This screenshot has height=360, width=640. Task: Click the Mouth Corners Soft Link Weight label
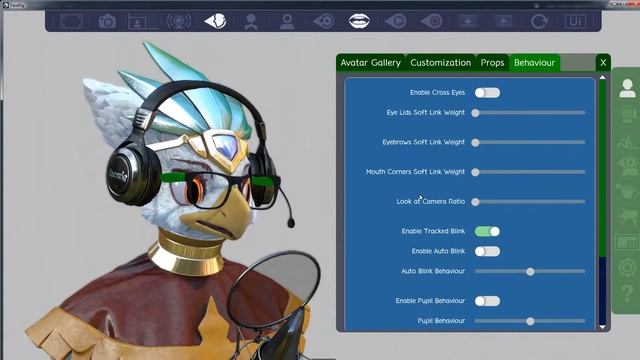tap(416, 172)
